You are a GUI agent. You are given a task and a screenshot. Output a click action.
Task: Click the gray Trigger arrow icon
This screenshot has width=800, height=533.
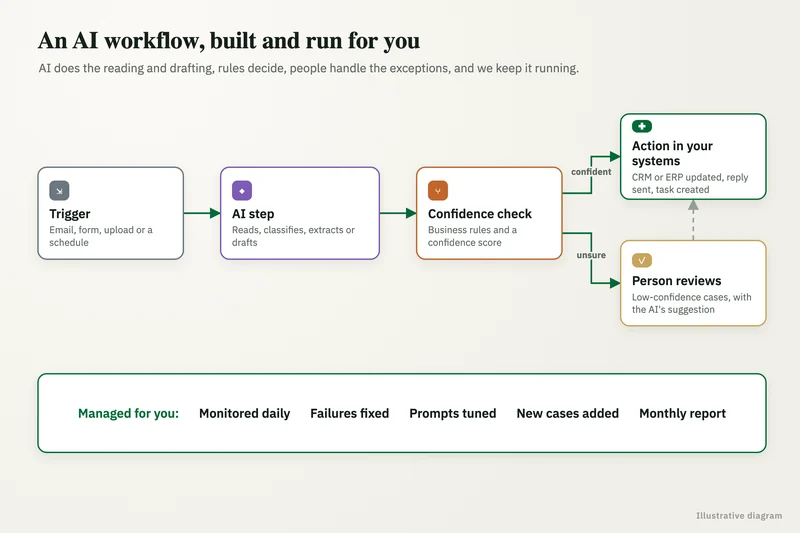pos(59,191)
